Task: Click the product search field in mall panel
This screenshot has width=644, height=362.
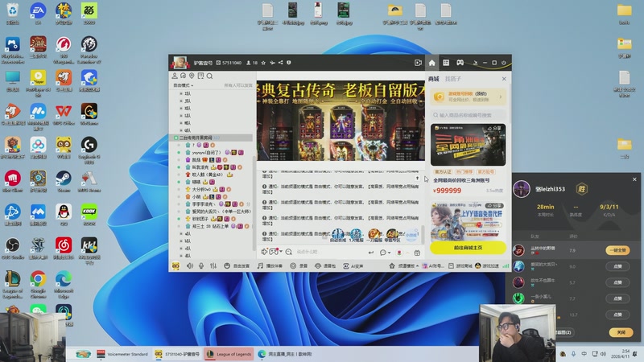Action: [469, 115]
